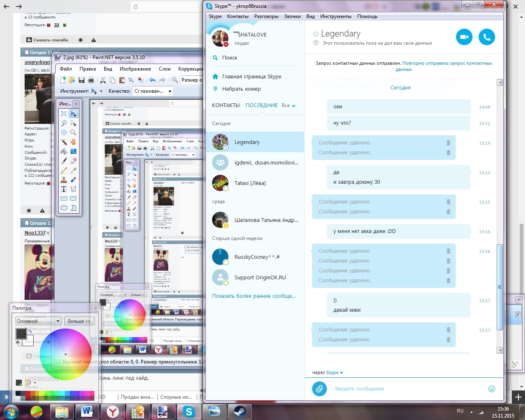
Task: Select the Recolor tool
Action: pyautogui.click(x=73, y=180)
